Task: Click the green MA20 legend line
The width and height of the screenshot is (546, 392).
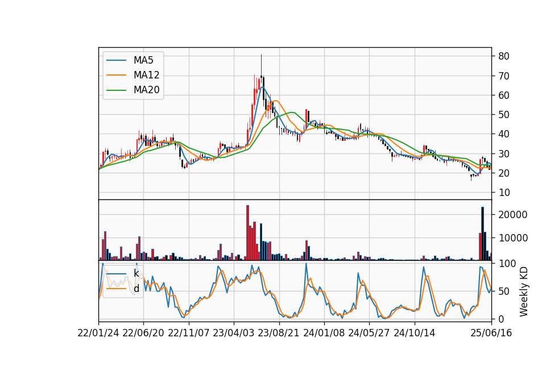Action: [x=116, y=90]
